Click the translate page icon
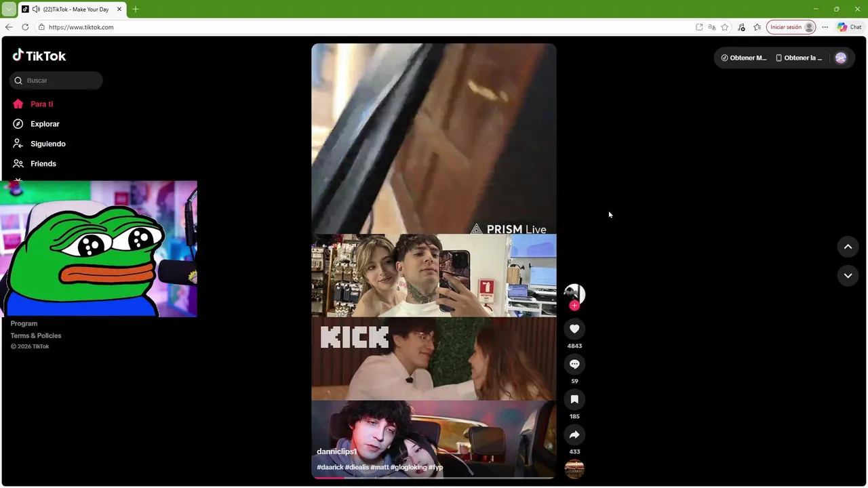The height and width of the screenshot is (488, 868). click(x=712, y=27)
